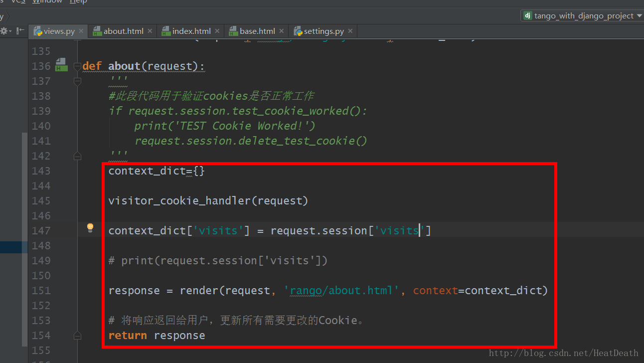Screen dimensions: 644x363
Task: Click line number 146 in the gutter
Action: (x=41, y=215)
